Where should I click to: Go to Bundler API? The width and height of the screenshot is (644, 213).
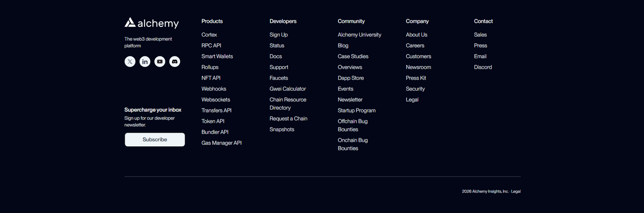click(215, 132)
